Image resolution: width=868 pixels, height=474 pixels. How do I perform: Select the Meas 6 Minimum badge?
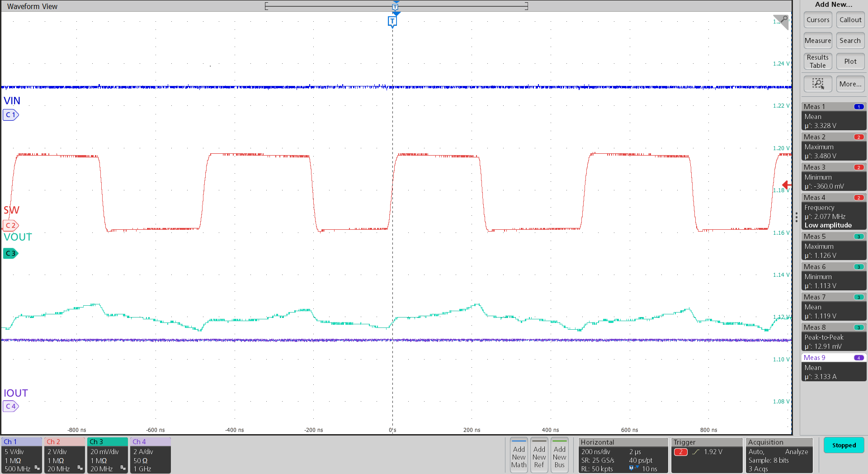834,276
